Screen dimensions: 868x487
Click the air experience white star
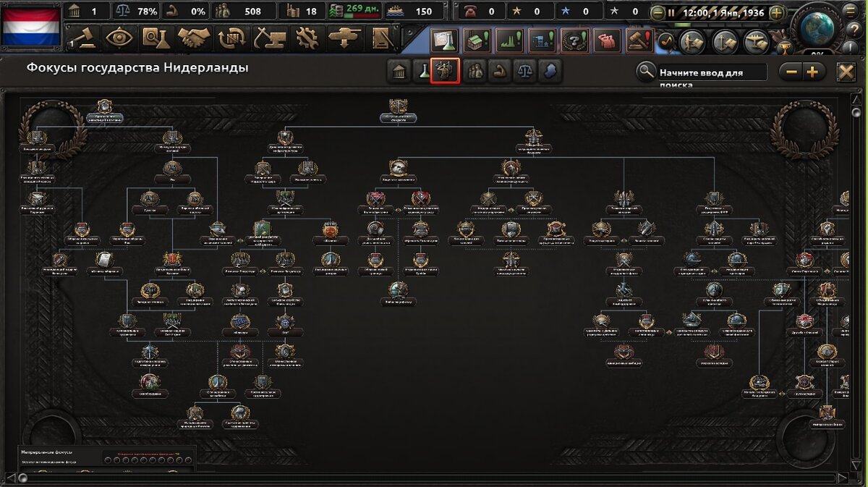tap(626, 12)
